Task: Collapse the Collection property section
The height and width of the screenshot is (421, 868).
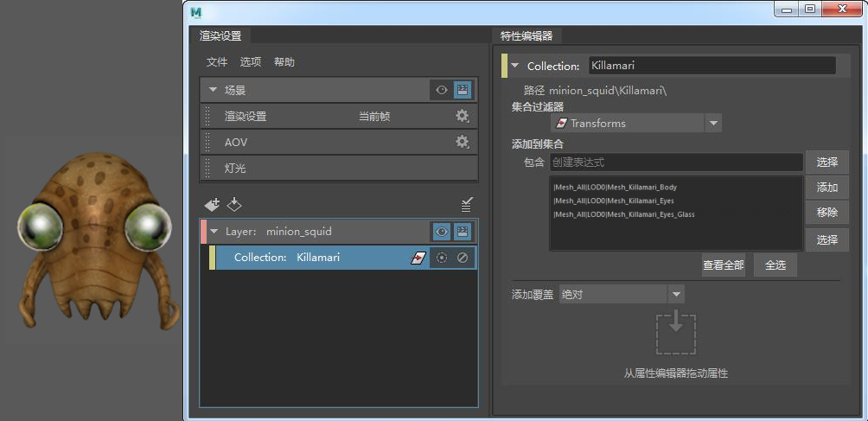Action: 514,66
